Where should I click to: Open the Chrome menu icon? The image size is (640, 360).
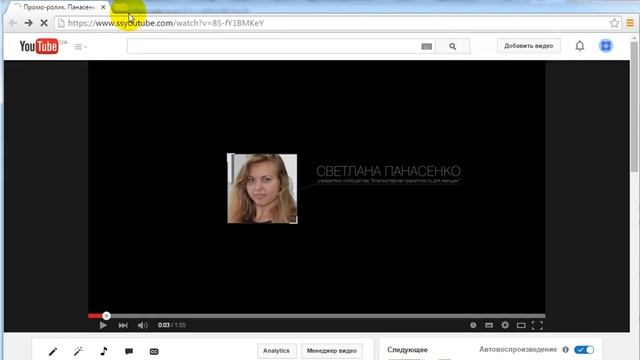click(x=630, y=23)
